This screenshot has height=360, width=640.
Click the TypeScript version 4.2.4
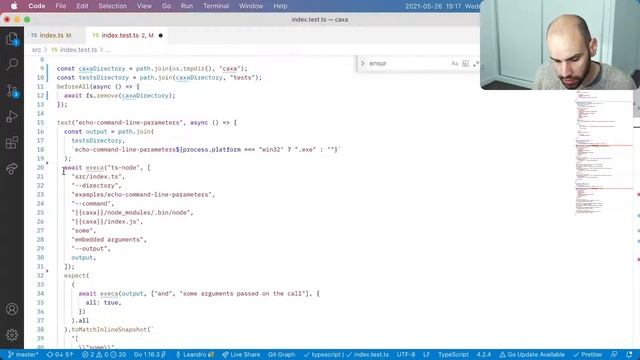click(x=484, y=354)
